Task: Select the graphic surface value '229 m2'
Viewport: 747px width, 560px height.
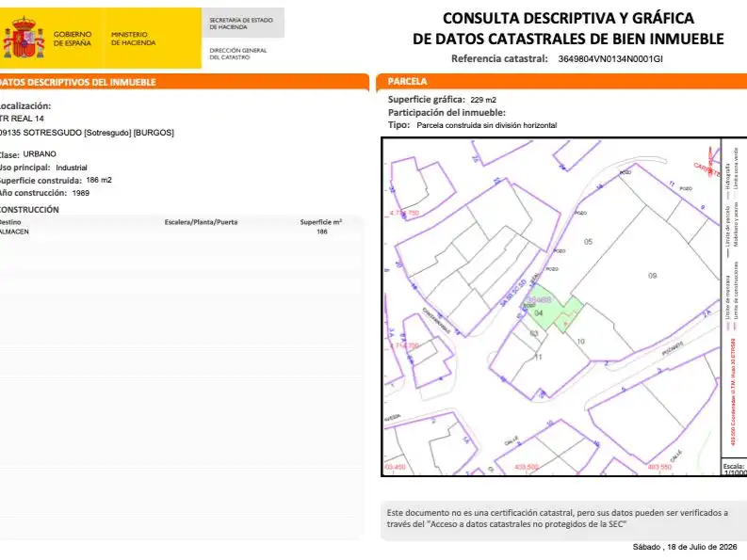Action: click(x=483, y=100)
